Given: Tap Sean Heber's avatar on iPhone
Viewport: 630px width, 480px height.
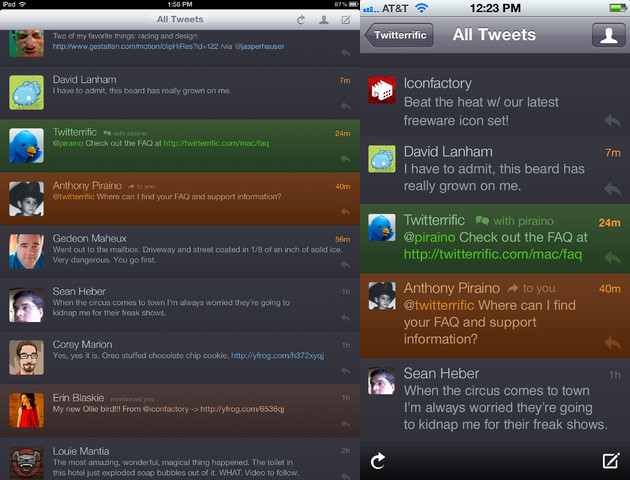Looking at the screenshot, I should click(382, 381).
